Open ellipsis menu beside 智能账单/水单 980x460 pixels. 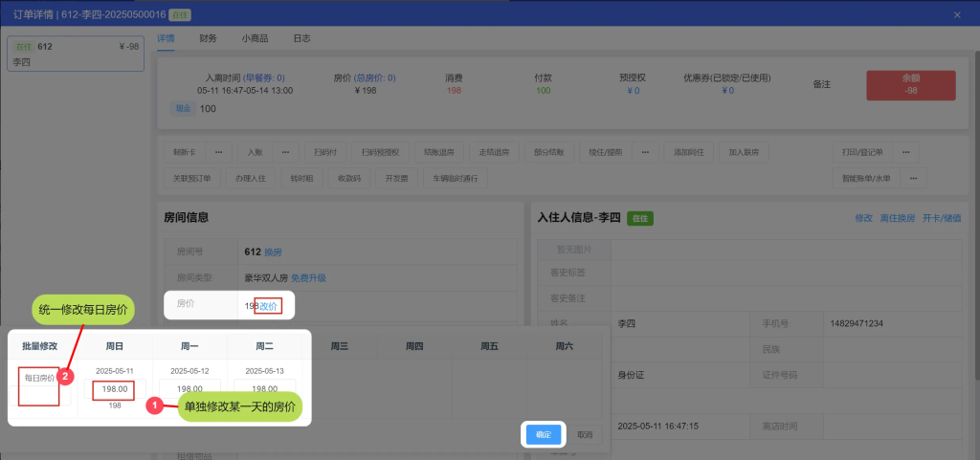914,178
